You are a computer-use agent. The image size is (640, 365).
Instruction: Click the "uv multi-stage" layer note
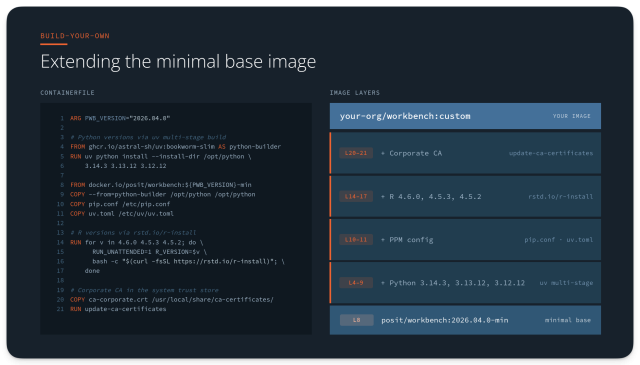click(566, 283)
